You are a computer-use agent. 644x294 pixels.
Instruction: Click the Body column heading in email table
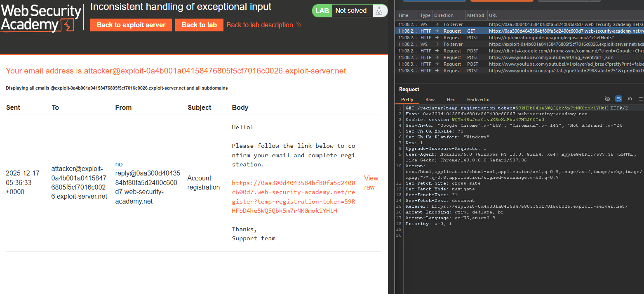point(240,107)
